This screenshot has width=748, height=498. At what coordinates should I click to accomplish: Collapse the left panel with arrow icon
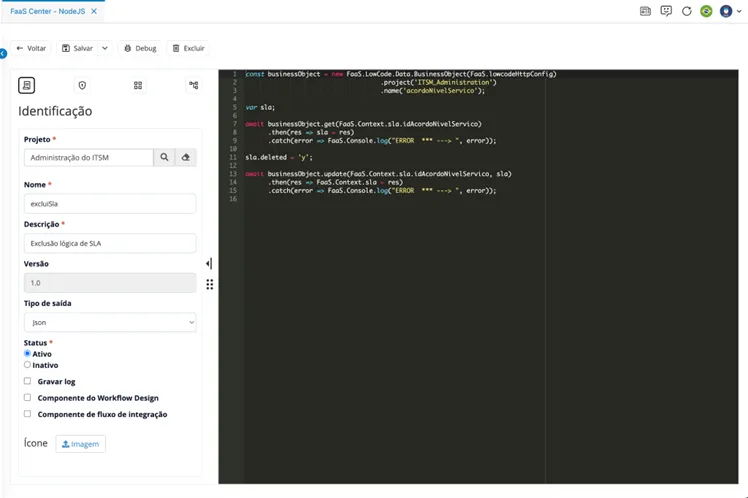209,263
